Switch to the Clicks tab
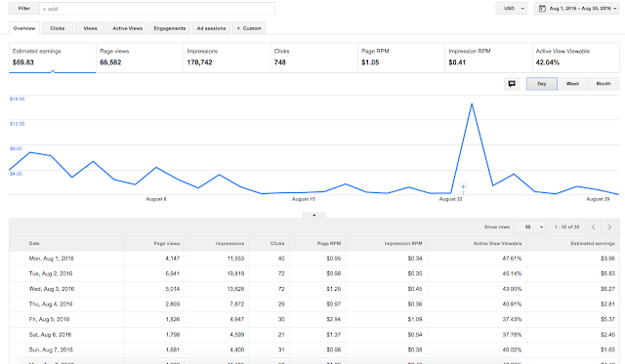This screenshot has width=625, height=364. 58,28
